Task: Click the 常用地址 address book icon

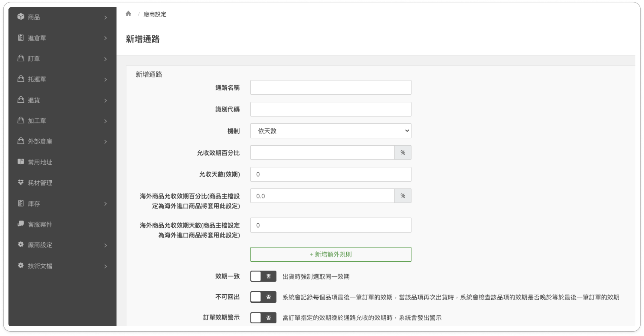Action: tap(21, 162)
